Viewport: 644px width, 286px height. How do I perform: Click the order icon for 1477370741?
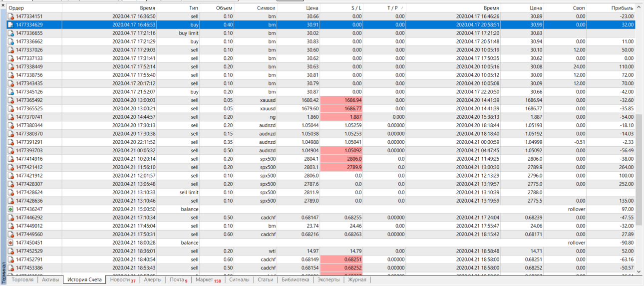(10, 117)
